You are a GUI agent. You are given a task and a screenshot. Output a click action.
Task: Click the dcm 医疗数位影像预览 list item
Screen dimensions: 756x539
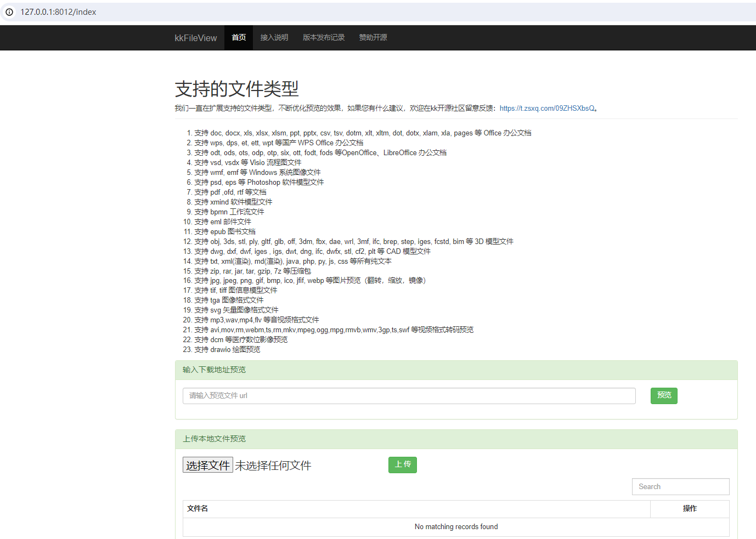[x=241, y=340]
